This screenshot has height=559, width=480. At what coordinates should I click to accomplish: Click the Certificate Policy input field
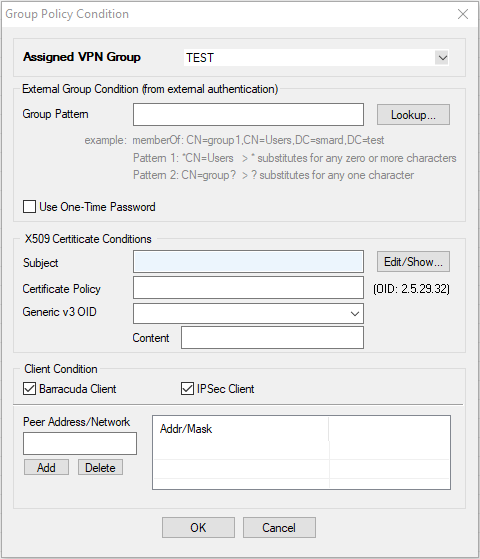click(248, 288)
